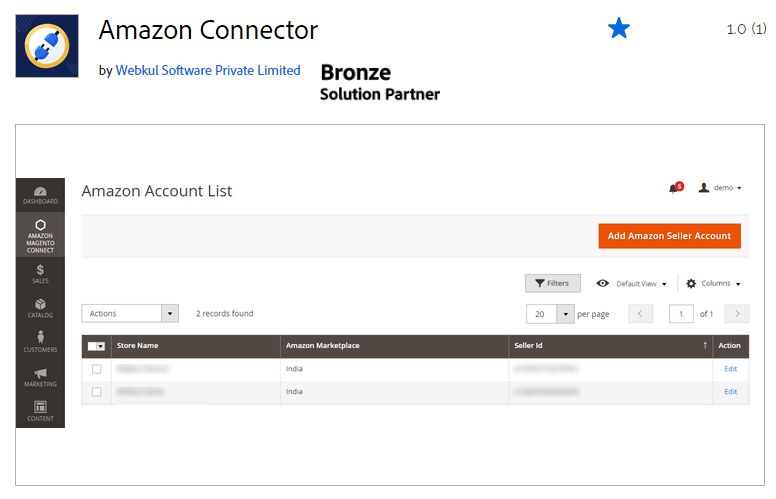This screenshot has width=776, height=499.
Task: Open the Dashboard sidebar icon
Action: [40, 195]
